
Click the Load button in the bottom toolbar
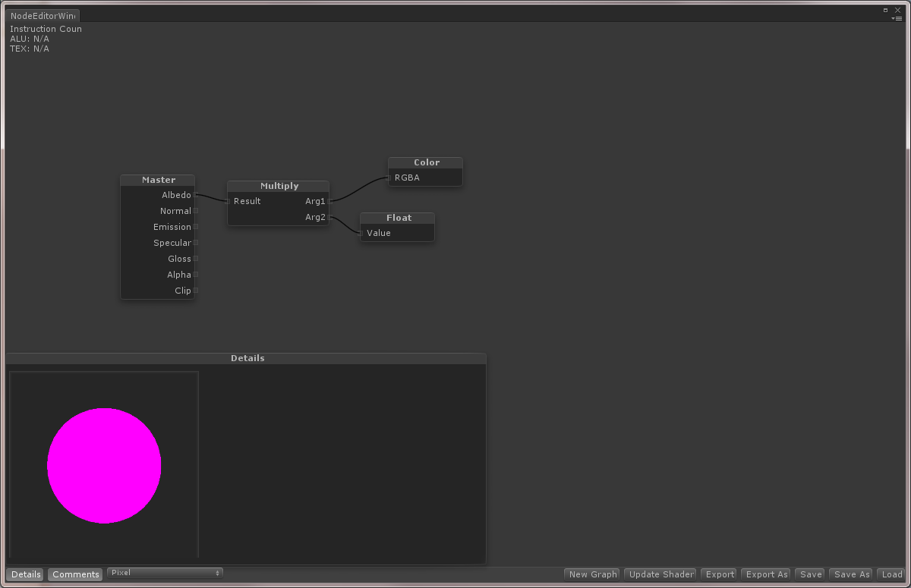pos(891,574)
